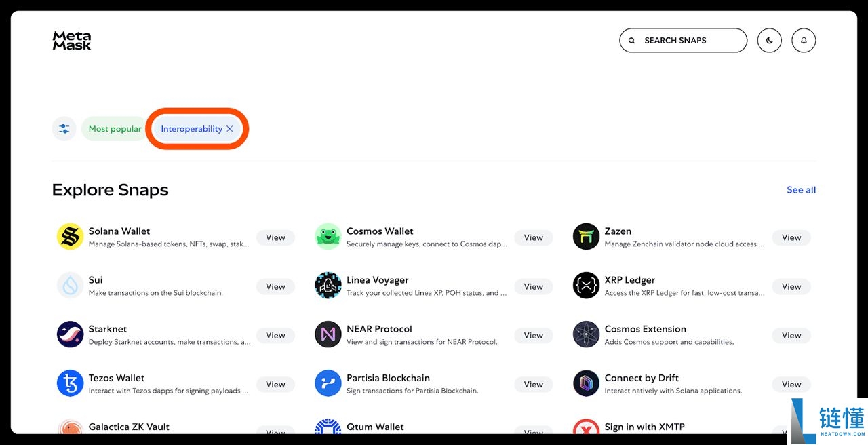Toggle dark mode with the moon icon
The width and height of the screenshot is (868, 445).
coord(770,41)
